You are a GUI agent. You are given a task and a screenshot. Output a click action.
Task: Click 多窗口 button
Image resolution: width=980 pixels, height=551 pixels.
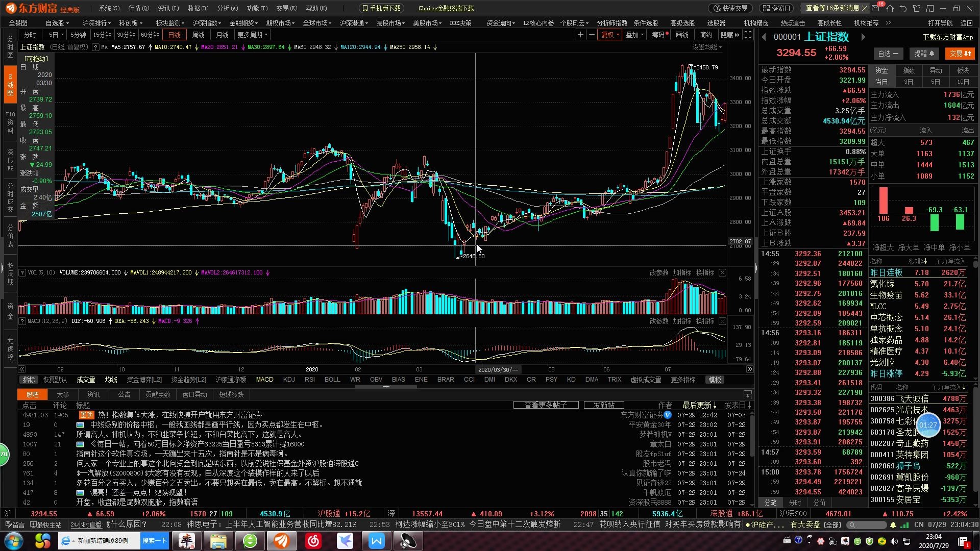pyautogui.click(x=776, y=9)
